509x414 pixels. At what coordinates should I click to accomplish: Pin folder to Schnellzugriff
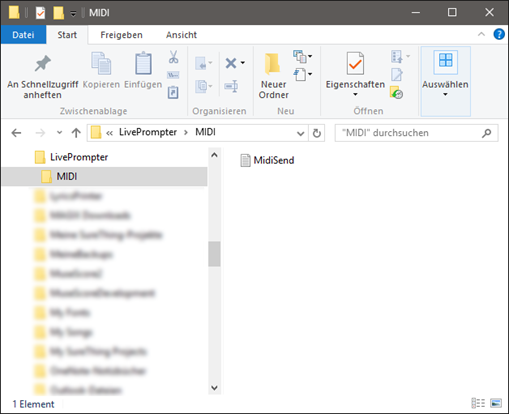click(43, 75)
